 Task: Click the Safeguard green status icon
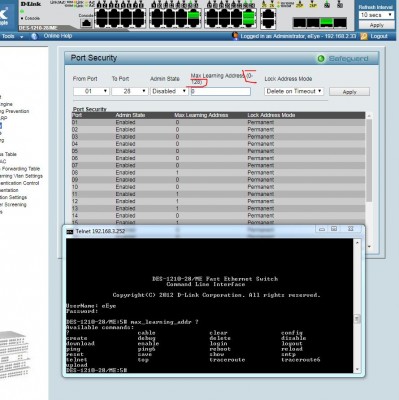click(x=321, y=59)
